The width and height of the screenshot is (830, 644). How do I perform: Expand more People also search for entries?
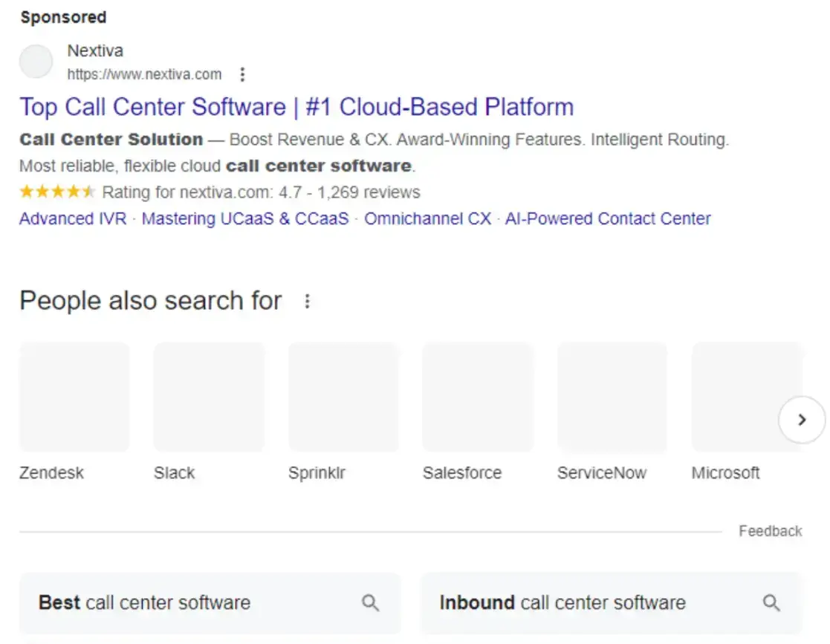coord(802,420)
